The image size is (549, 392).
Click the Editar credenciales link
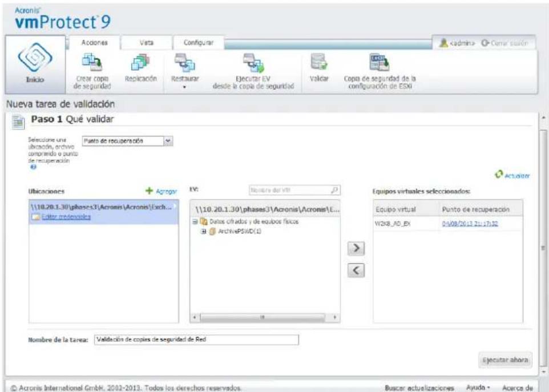(x=66, y=217)
